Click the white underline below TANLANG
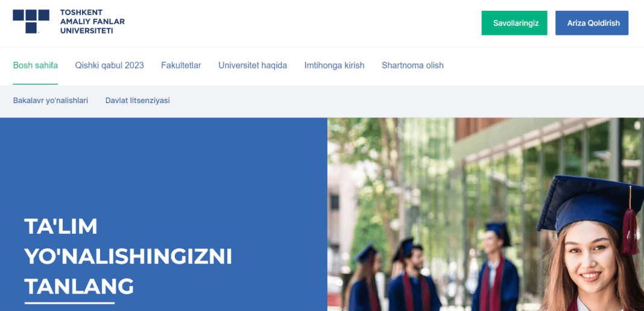 (69, 303)
